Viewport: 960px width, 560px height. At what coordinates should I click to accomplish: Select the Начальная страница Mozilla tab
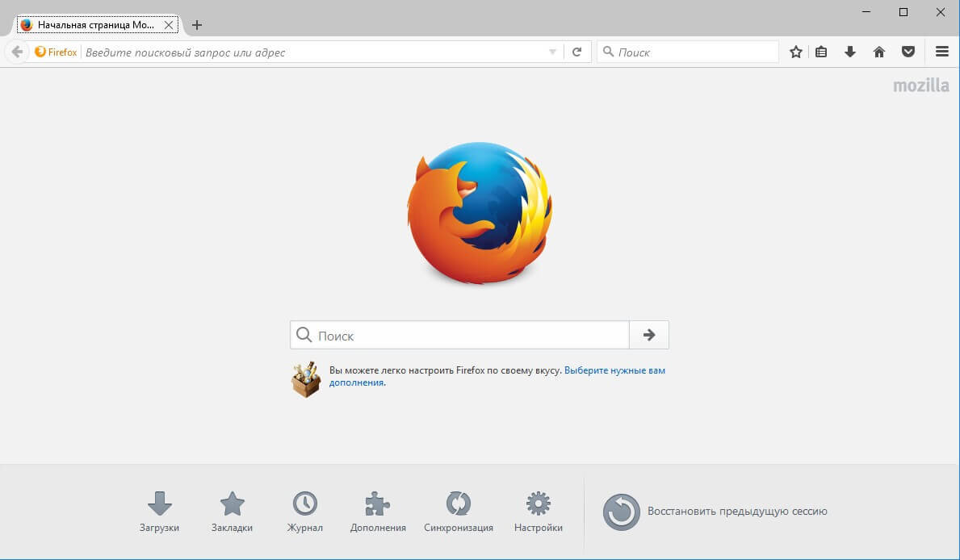click(x=95, y=25)
